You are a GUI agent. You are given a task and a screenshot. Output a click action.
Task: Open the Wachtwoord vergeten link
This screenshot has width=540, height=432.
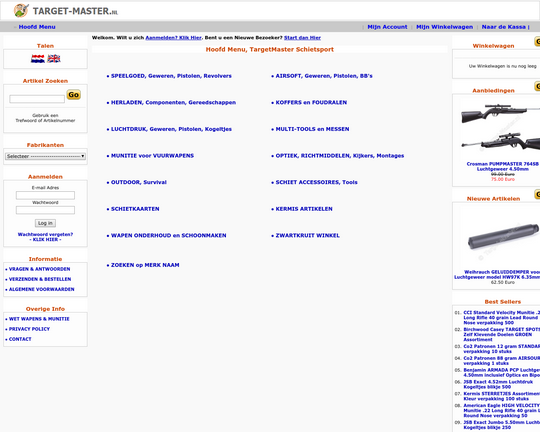[45, 237]
